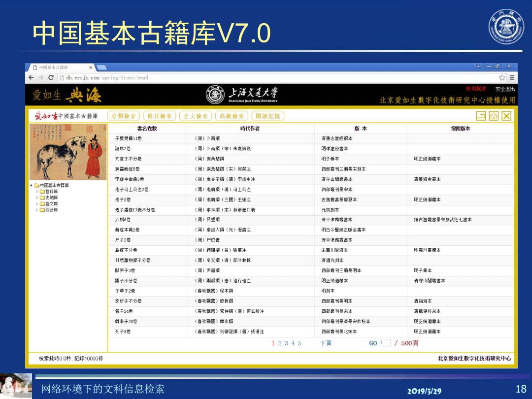This screenshot has width=532, height=399.
Task: Select the 史地庫 folder
Action: click(49, 198)
